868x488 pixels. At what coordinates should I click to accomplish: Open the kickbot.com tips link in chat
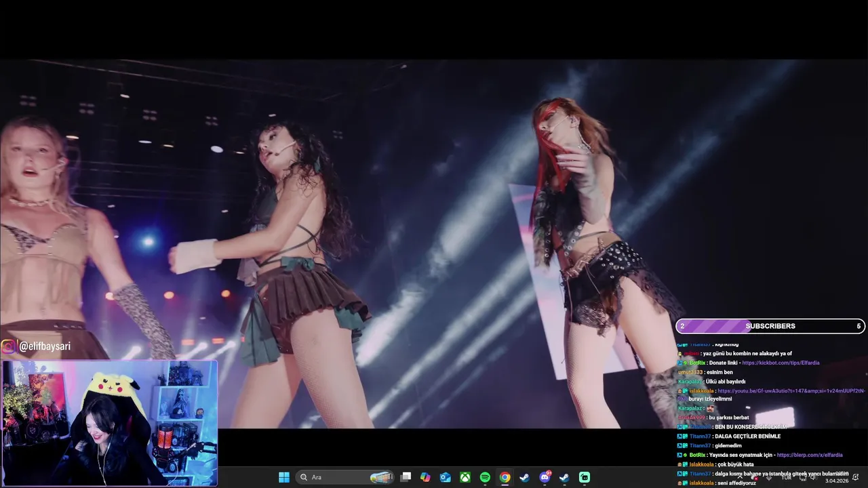point(781,363)
